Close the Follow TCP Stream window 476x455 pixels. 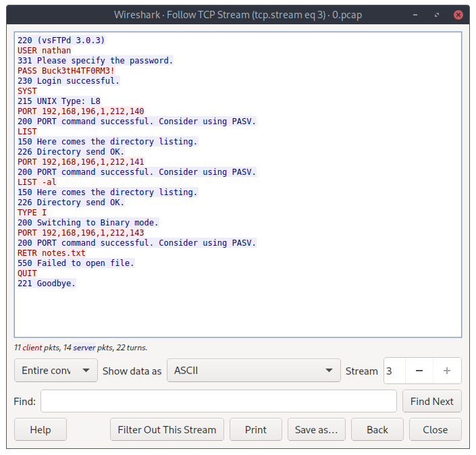(x=458, y=15)
